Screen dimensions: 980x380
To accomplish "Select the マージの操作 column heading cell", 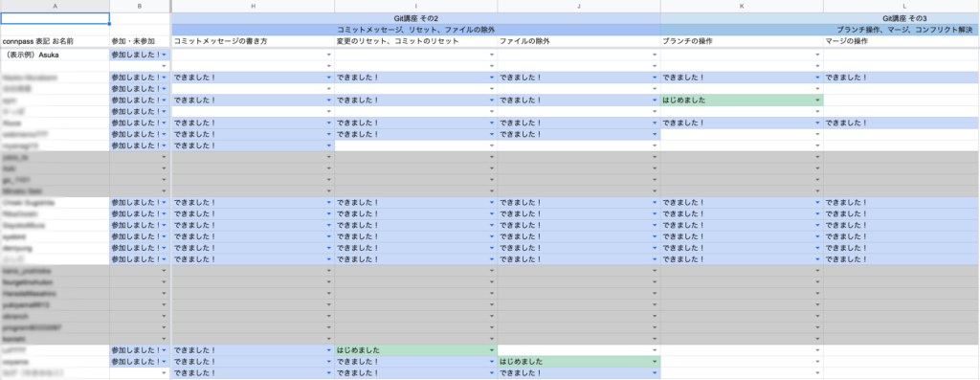I will (902, 41).
